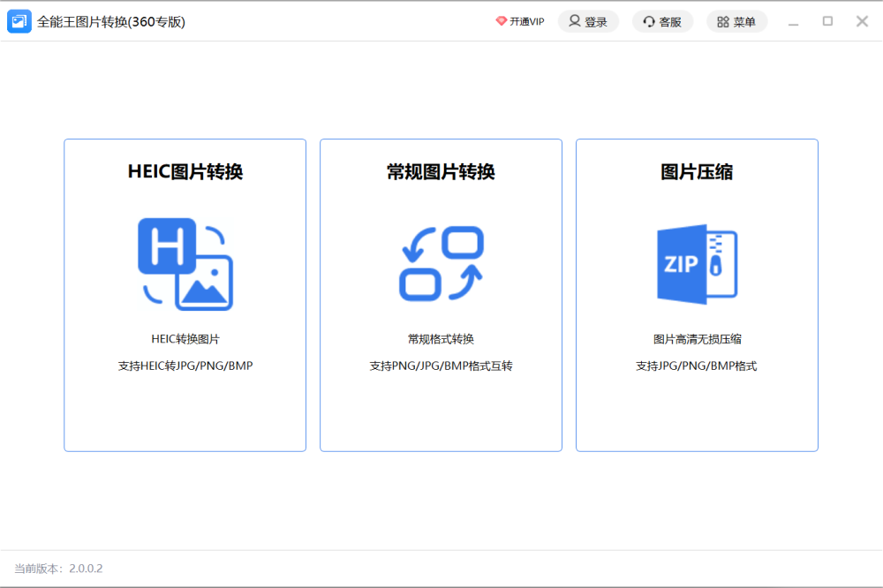Select the HEIC图片转换 card title
Image resolution: width=883 pixels, height=588 pixels.
click(x=185, y=172)
